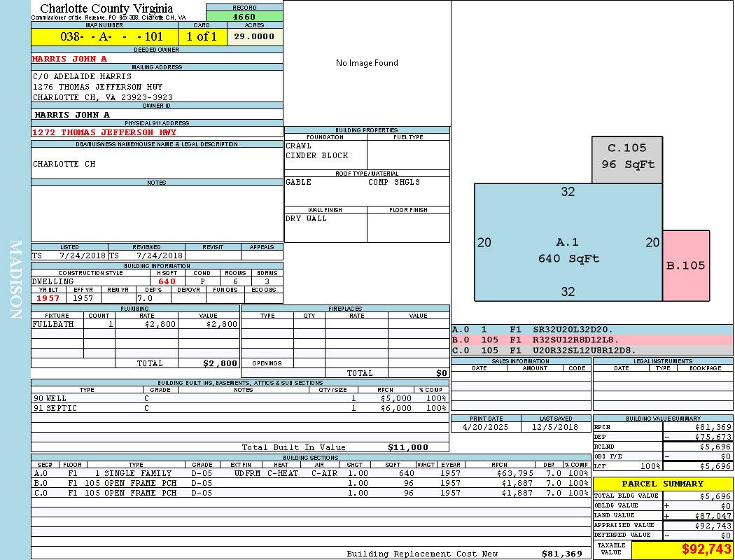Image resolution: width=735 pixels, height=560 pixels.
Task: Click the red deeded owner name
Action: click(x=70, y=59)
